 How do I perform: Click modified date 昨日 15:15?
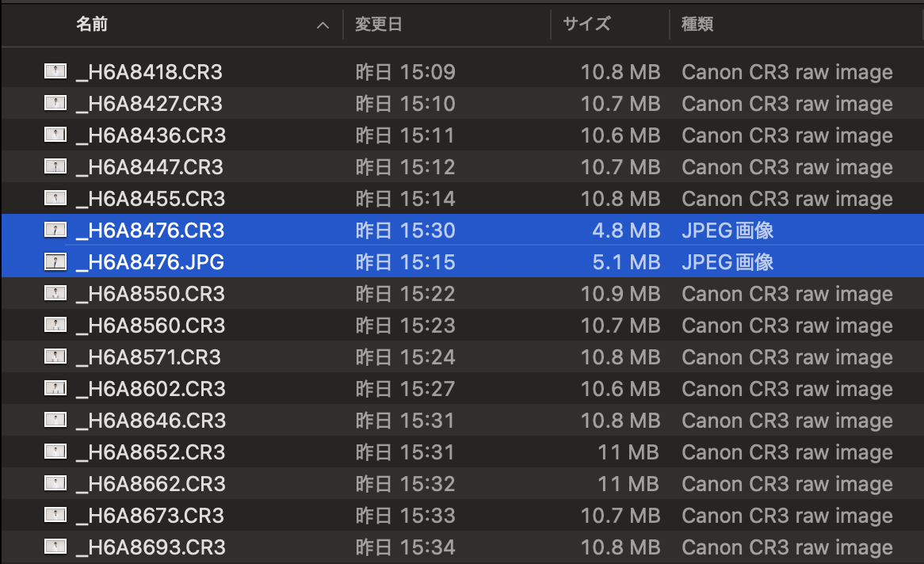pyautogui.click(x=406, y=262)
